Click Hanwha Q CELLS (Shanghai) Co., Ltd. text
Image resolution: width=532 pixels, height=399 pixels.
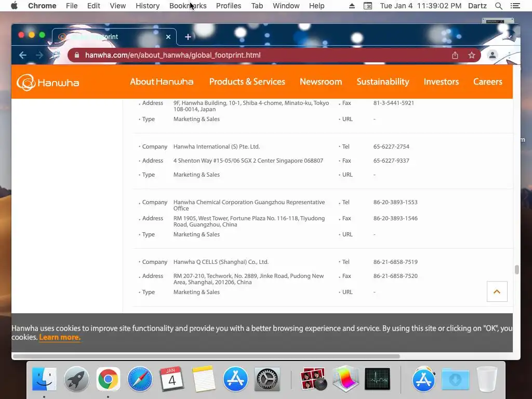[x=221, y=262]
